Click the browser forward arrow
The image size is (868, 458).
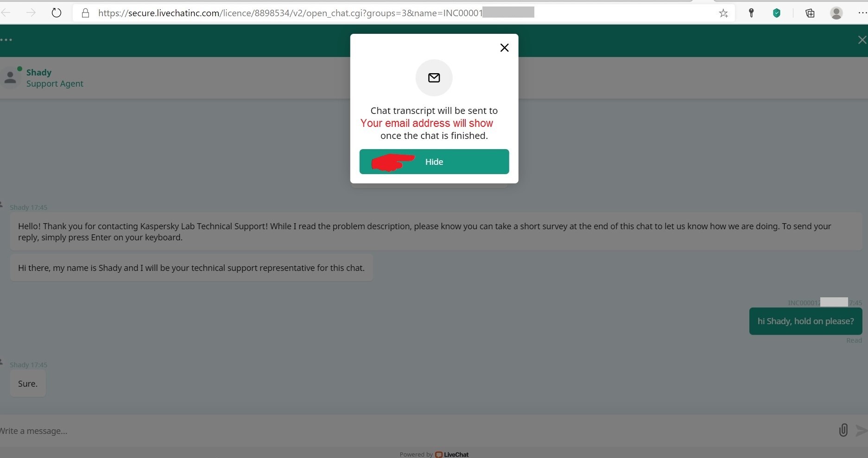coord(31,13)
